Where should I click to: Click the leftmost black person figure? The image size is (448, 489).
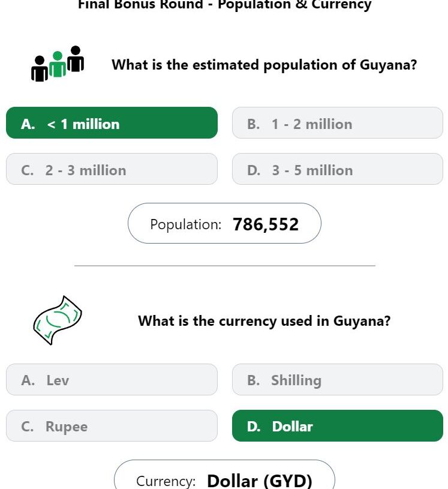[x=40, y=69]
